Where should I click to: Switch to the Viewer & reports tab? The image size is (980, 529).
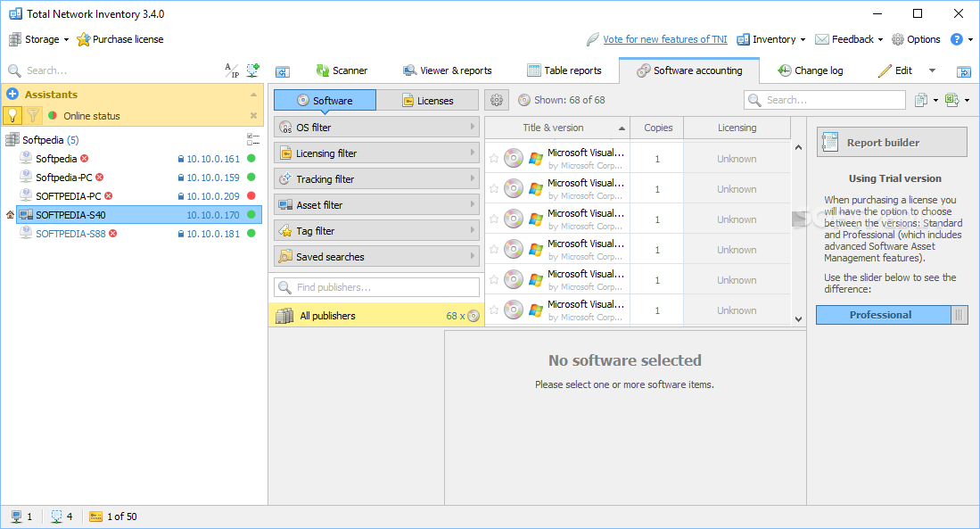tap(448, 70)
